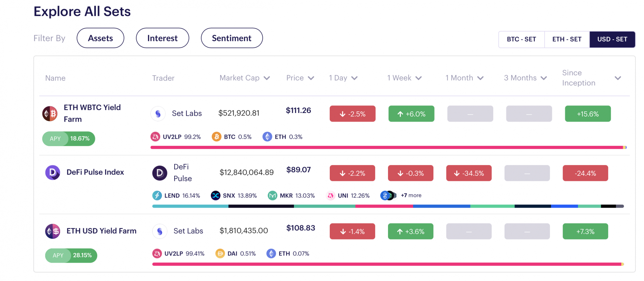Switch to ETH - SET denomination

click(x=567, y=39)
